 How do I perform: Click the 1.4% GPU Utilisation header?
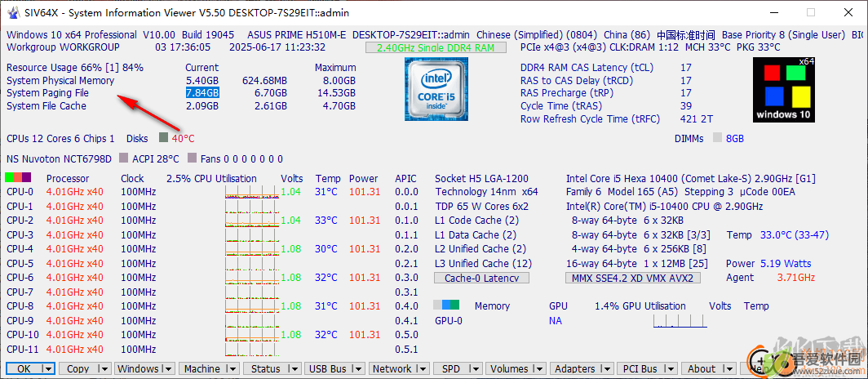(640, 305)
